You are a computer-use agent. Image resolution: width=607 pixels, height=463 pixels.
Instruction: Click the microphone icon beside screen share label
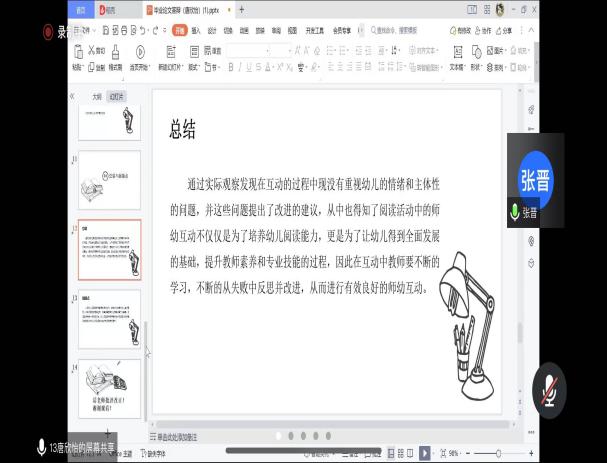point(41,448)
